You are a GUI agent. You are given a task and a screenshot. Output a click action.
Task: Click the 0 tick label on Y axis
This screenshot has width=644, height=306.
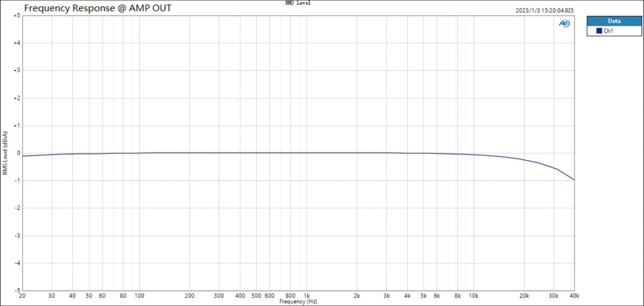(x=18, y=153)
